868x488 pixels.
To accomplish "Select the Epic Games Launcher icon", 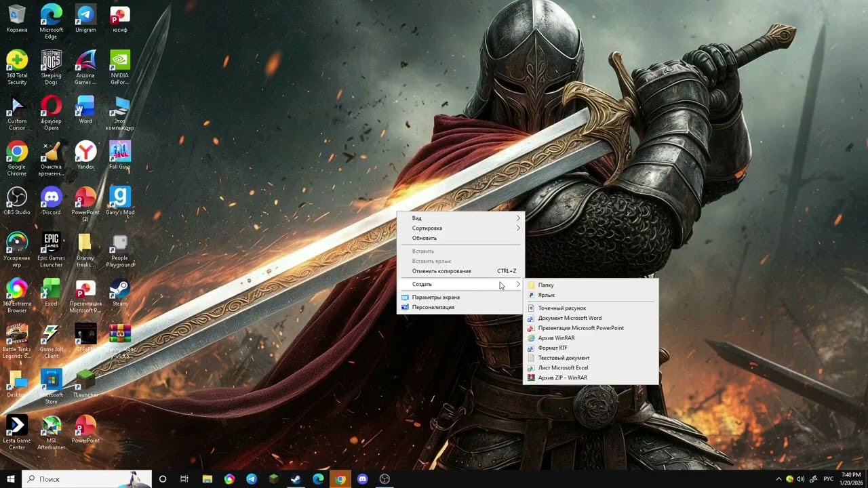I will click(x=51, y=250).
